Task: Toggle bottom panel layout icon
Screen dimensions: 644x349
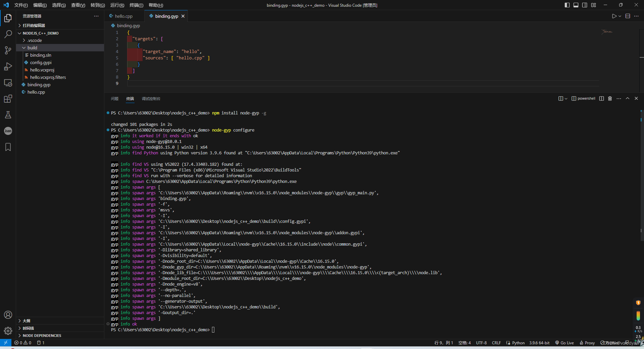Action: tap(576, 5)
